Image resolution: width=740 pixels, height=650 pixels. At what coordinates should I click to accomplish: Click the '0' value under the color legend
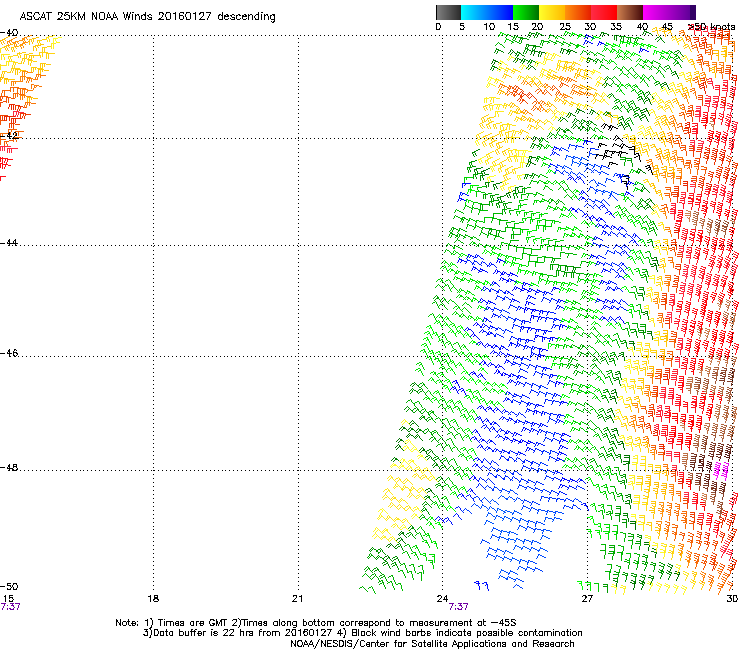coord(438,27)
